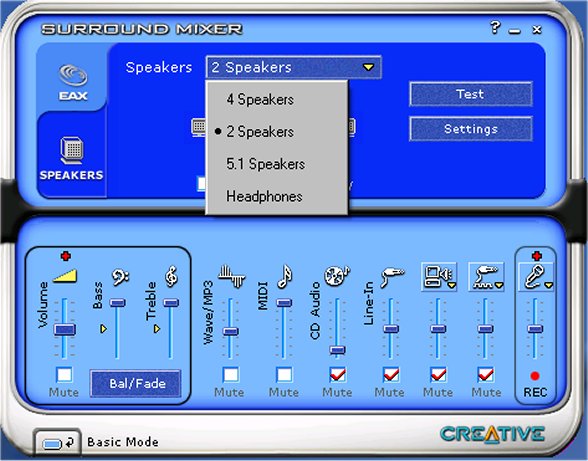Screen dimensions: 588x461
Task: Click the help question mark icon
Action: (x=495, y=27)
